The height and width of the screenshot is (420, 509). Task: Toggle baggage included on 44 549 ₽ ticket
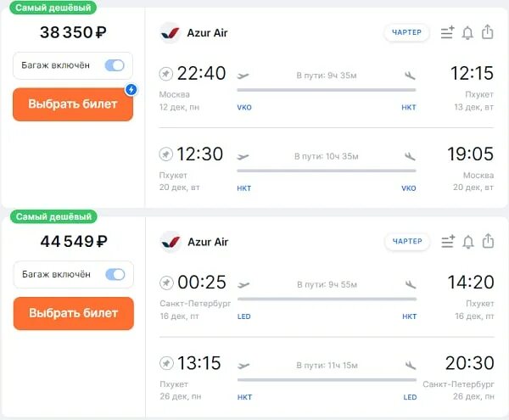[114, 274]
